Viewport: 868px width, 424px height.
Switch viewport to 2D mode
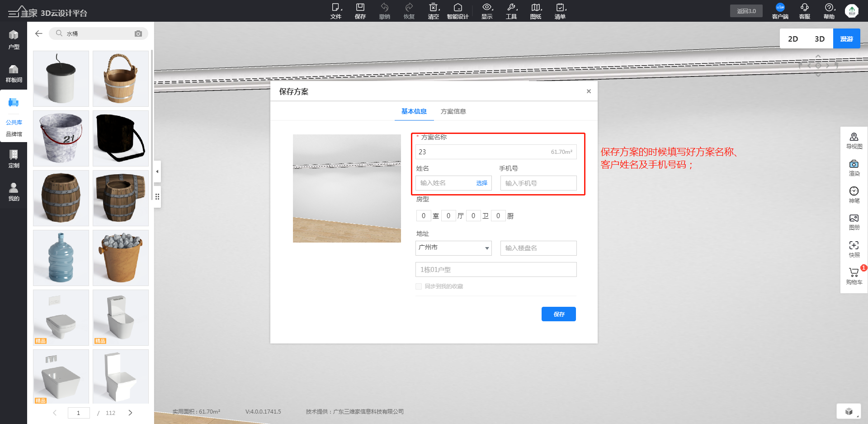[x=793, y=38]
